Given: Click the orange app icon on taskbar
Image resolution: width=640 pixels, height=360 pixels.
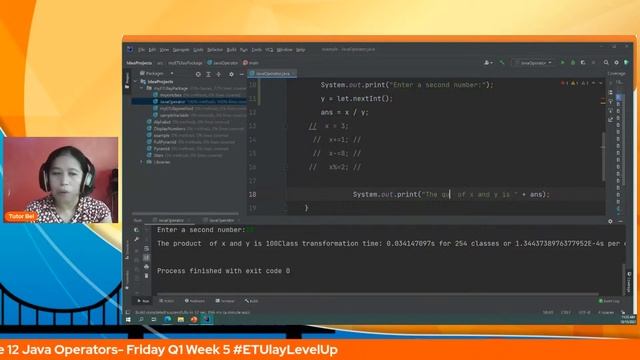Looking at the screenshot, I should coord(193,320).
